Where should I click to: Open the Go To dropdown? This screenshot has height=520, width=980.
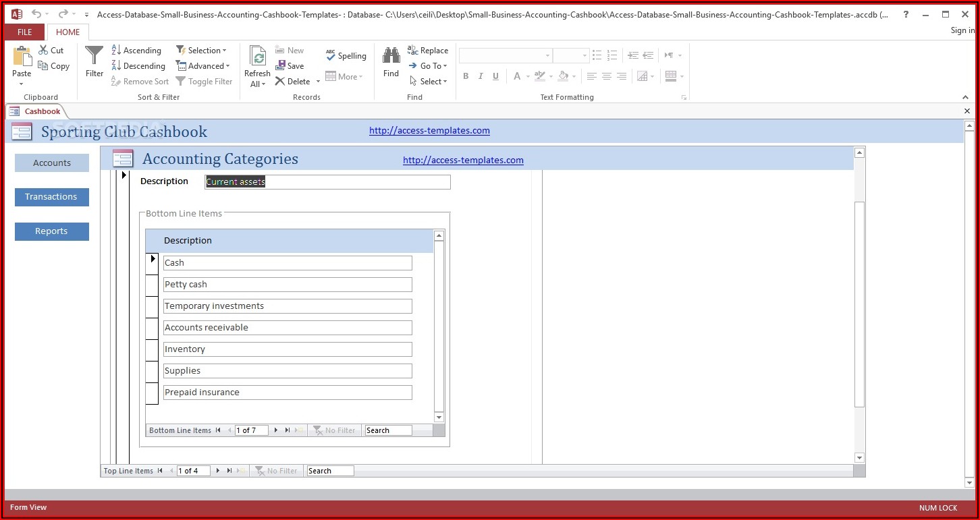[428, 66]
